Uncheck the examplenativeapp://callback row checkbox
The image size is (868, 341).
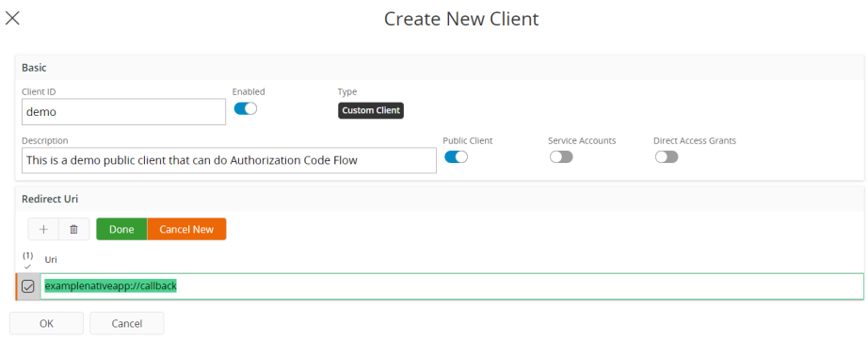[x=27, y=286]
